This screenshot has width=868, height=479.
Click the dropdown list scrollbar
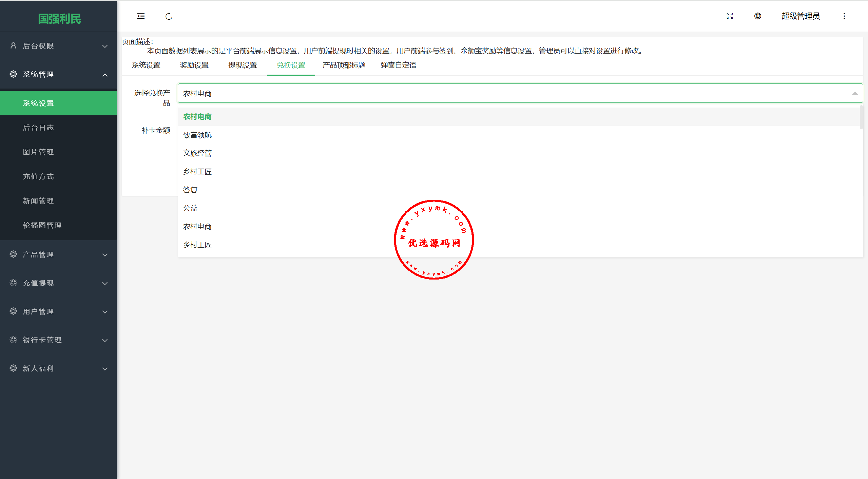click(861, 117)
